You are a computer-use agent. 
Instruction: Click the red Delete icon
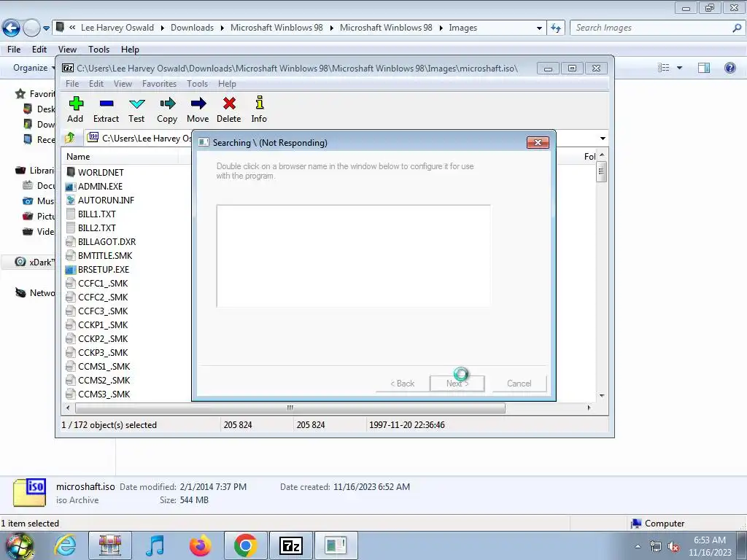point(228,109)
